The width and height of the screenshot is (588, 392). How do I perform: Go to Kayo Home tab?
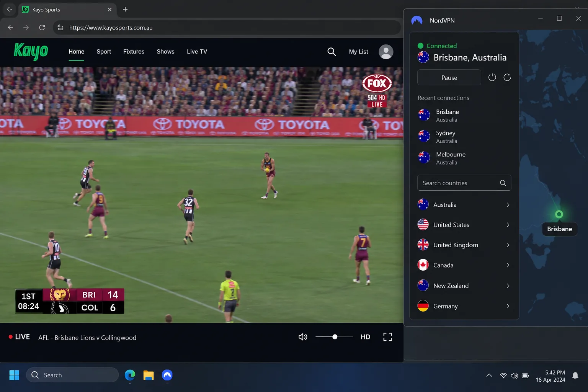[x=76, y=52]
